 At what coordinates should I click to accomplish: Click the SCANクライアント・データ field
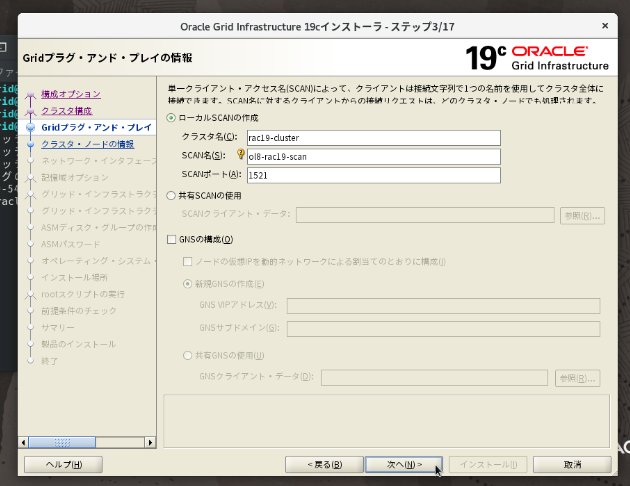425,215
